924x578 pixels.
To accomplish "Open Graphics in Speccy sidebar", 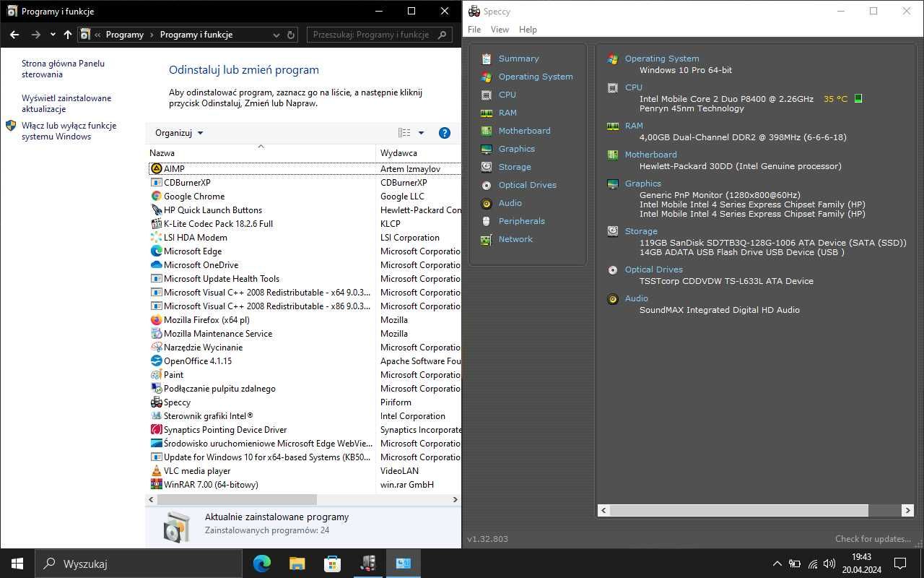I will [x=517, y=149].
